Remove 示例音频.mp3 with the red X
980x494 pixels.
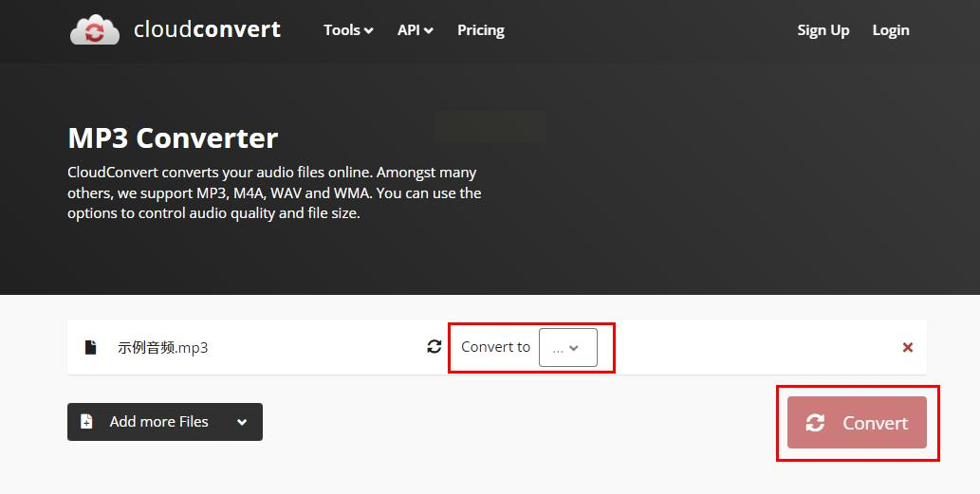tap(908, 347)
